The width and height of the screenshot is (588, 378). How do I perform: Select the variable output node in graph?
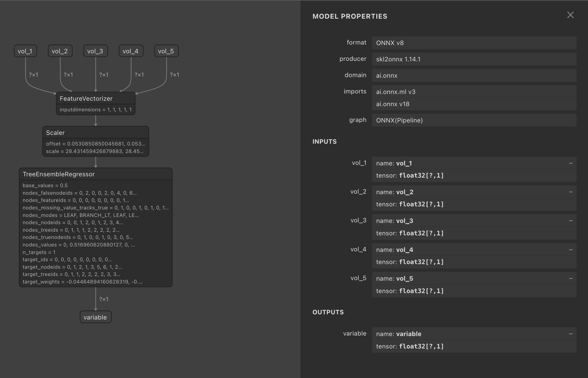tap(95, 317)
